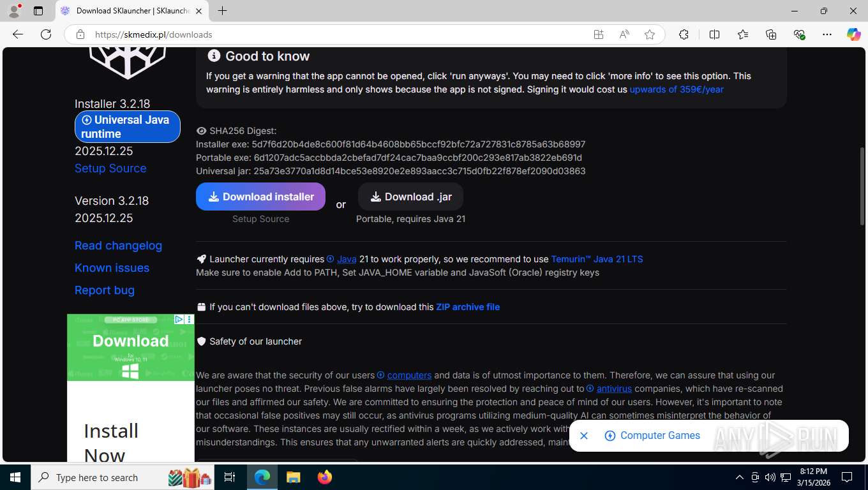Image resolution: width=868 pixels, height=490 pixels.
Task: Add this page to favorites
Action: click(650, 34)
